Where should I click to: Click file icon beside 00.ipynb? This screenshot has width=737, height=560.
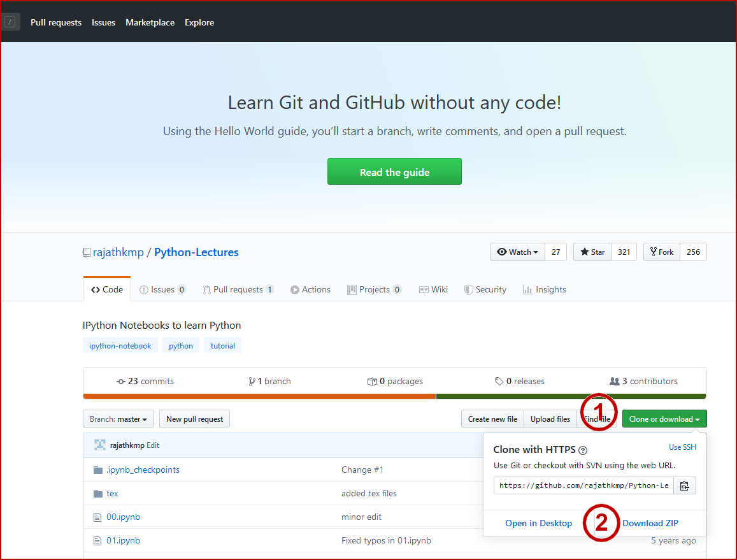tap(97, 517)
